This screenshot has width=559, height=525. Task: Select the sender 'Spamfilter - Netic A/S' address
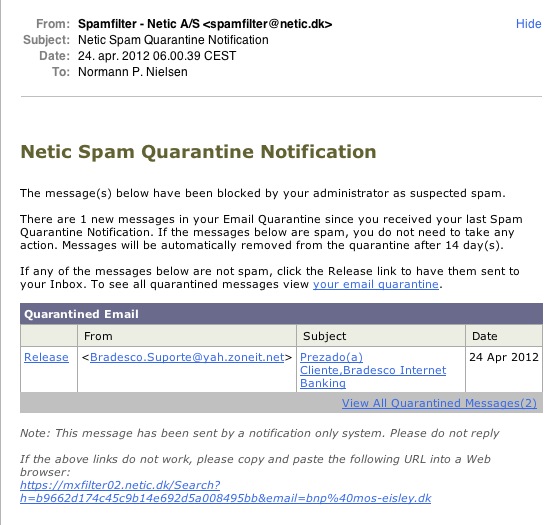(205, 24)
